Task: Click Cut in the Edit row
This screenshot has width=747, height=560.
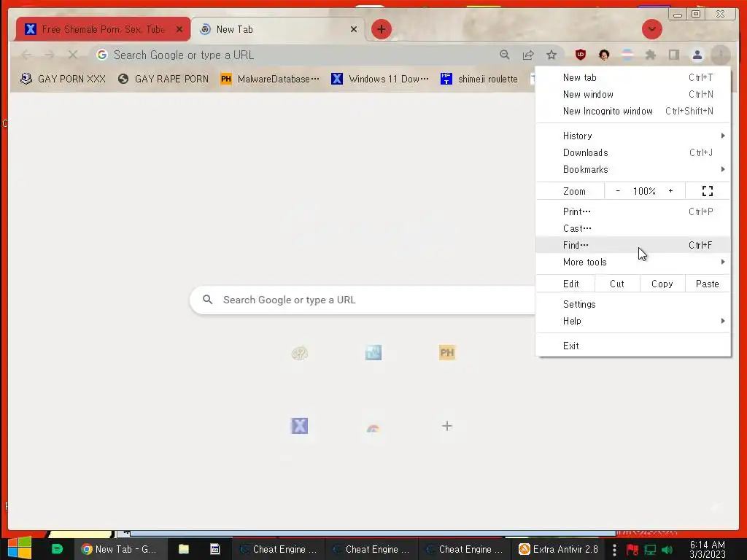Action: [x=616, y=284]
